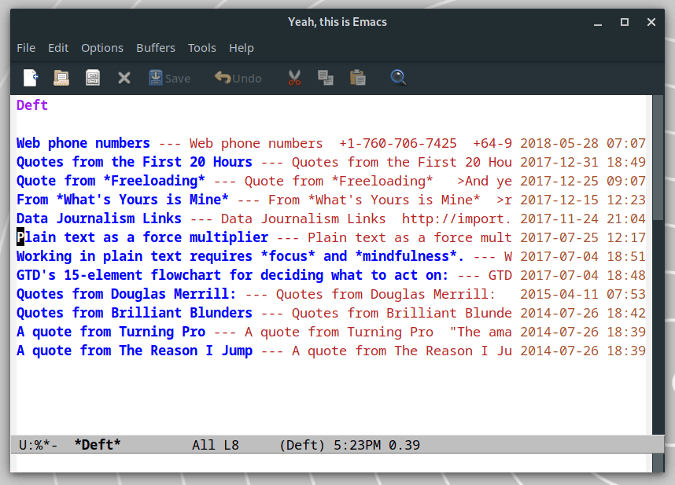Open the 'Data Journalism Links' note
Viewport: 675px width, 485px height.
(99, 218)
